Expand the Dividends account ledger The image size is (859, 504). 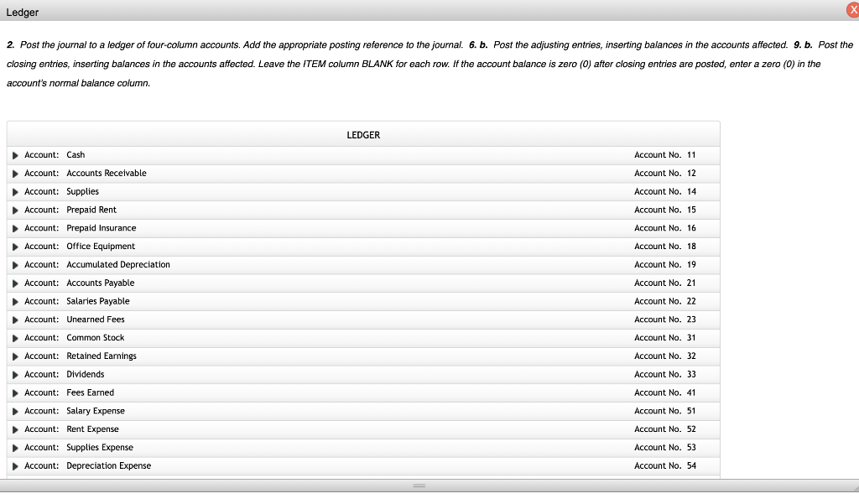pos(15,374)
